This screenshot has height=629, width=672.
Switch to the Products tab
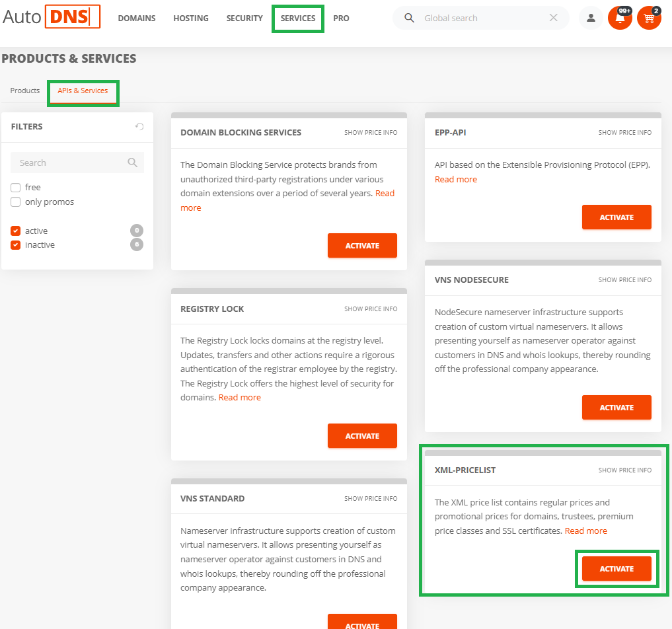tap(25, 91)
